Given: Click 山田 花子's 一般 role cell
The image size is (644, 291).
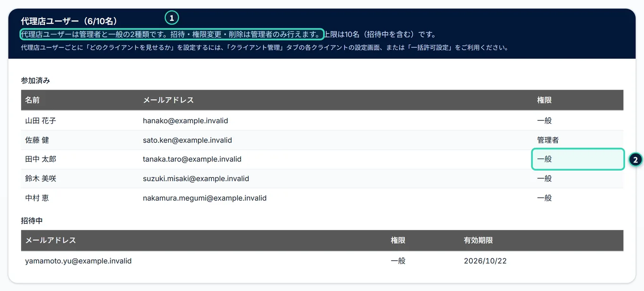Looking at the screenshot, I should pos(545,120).
